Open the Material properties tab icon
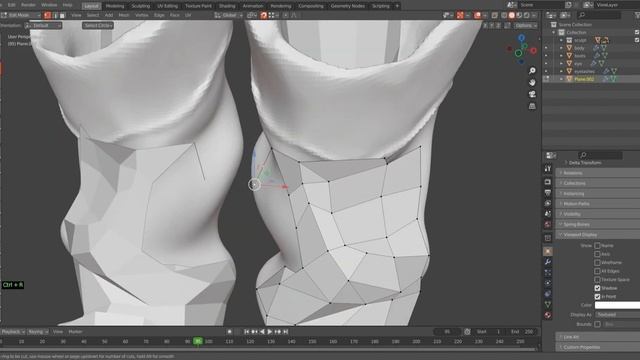Image resolution: width=640 pixels, height=360 pixels. 548,315
